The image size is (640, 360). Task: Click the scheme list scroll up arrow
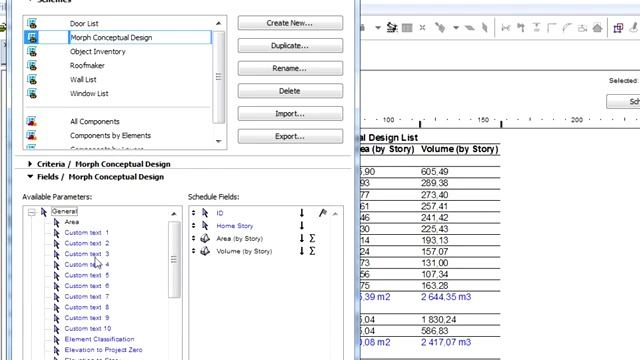(x=218, y=23)
